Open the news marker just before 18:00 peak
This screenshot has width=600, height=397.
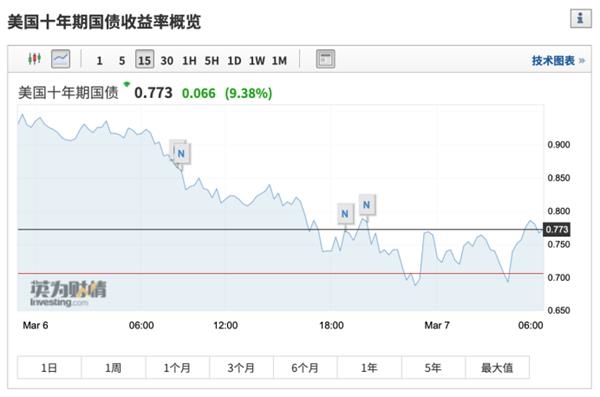coord(345,214)
